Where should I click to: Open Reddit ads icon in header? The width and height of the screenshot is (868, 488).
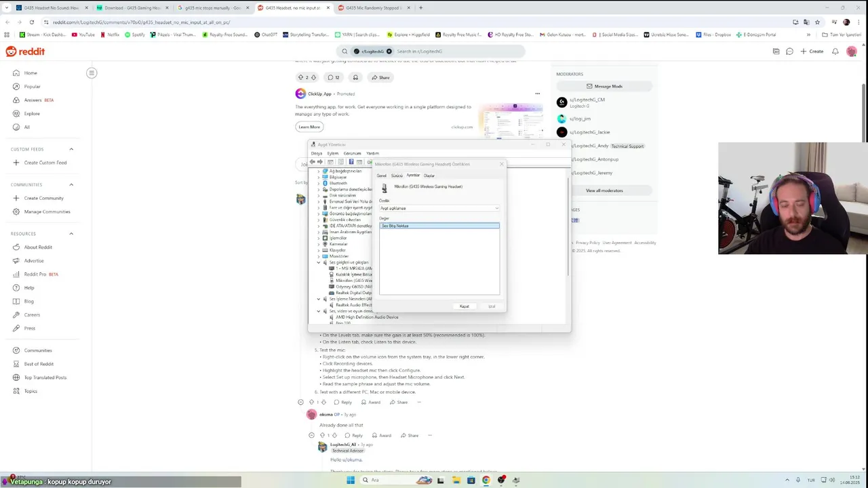(x=775, y=52)
